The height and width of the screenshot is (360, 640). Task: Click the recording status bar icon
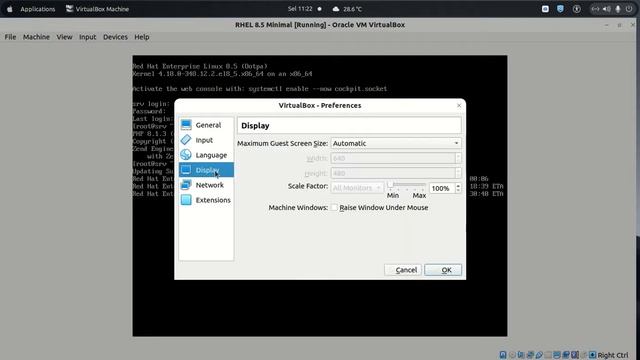(566, 355)
